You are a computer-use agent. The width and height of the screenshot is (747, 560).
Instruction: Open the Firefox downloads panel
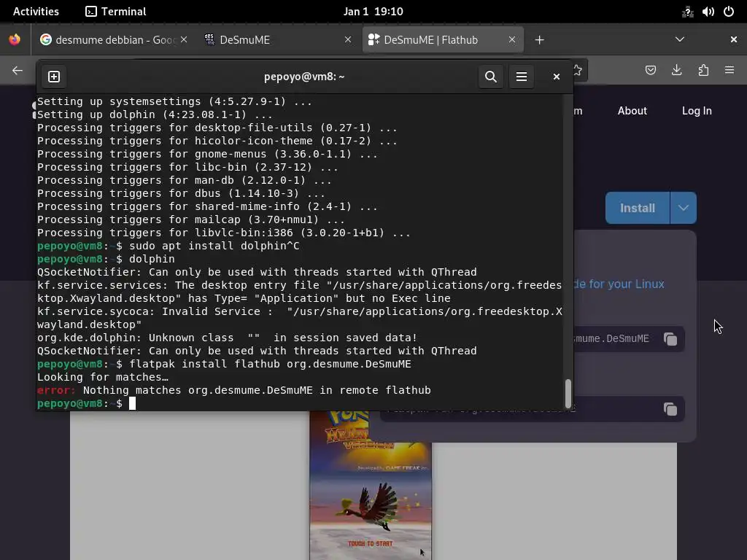coord(676,71)
